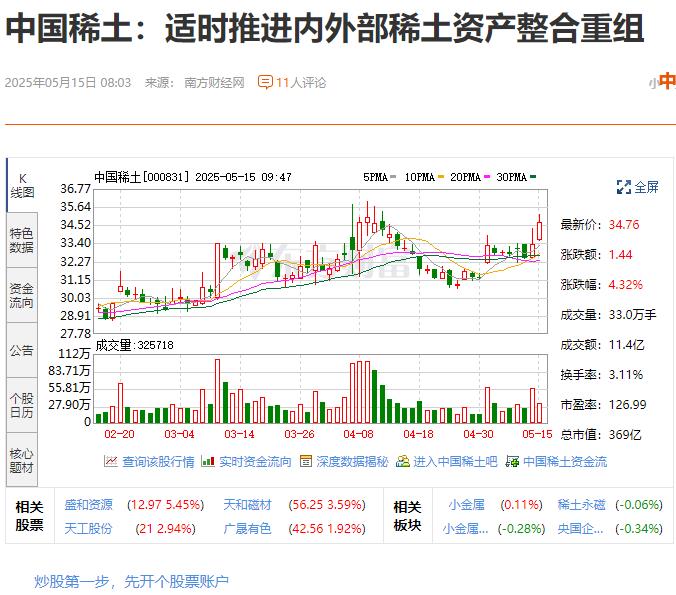The width and height of the screenshot is (676, 595).
Task: Click the icon beside 中国稀土资金流
Action: click(512, 461)
